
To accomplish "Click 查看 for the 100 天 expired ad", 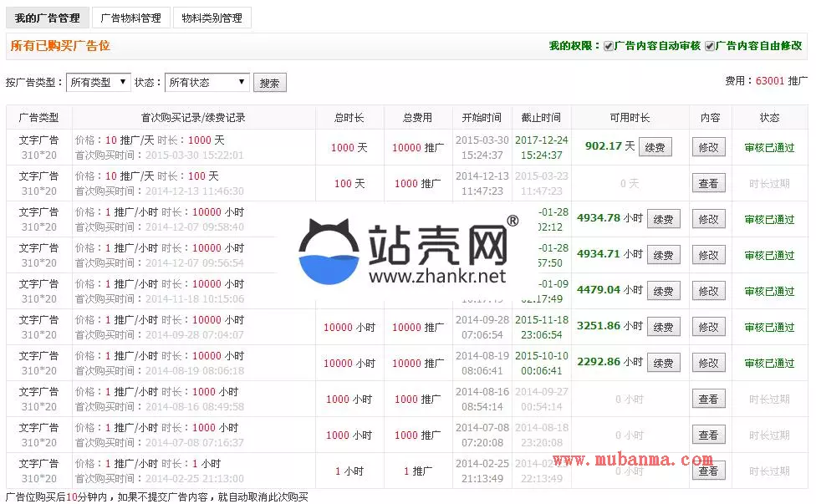I will (x=708, y=184).
